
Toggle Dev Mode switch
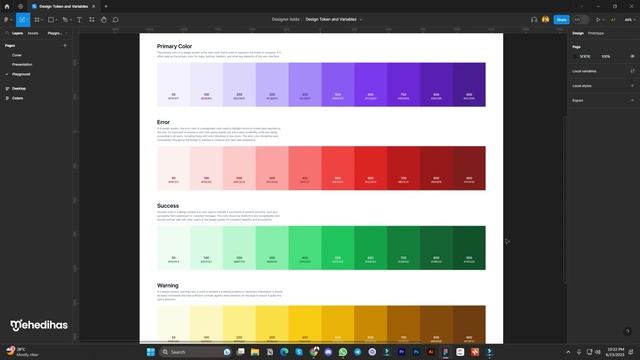[x=580, y=20]
